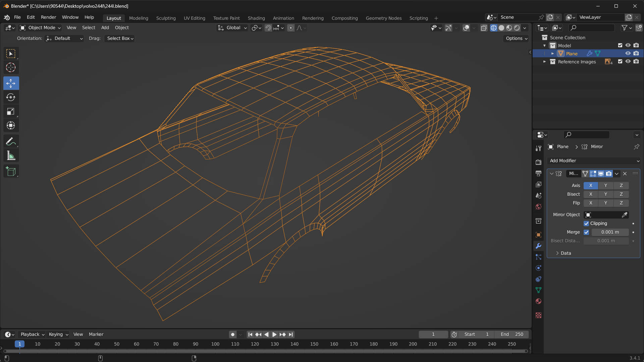Open the Material properties tab
The image size is (644, 362).
tap(538, 301)
